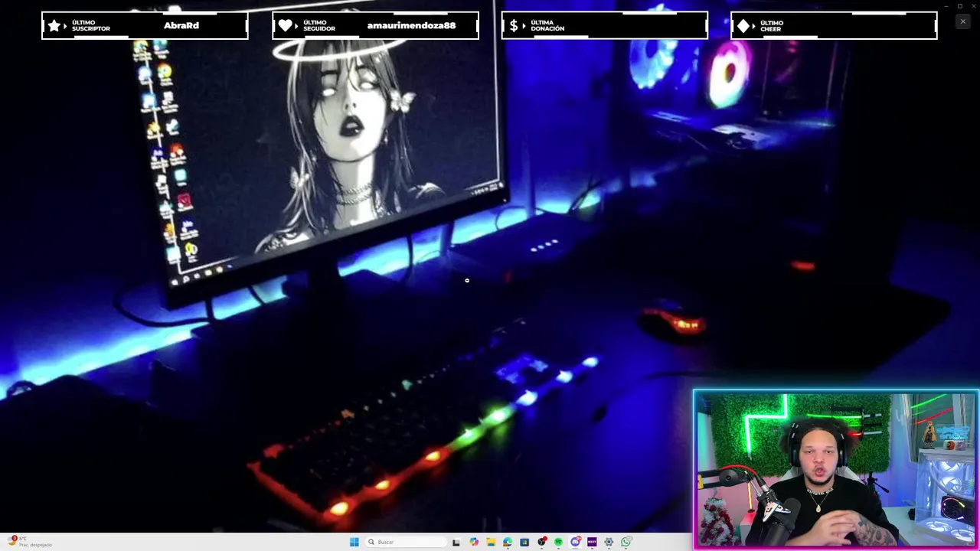This screenshot has width=980, height=551.
Task: Open the Windows Start menu
Action: coord(354,542)
